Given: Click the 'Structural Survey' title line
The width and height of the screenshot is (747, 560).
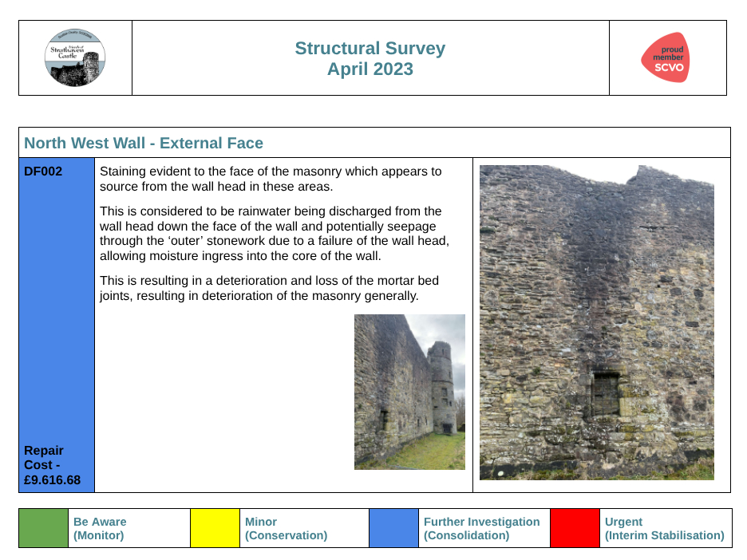Looking at the screenshot, I should 370,49.
